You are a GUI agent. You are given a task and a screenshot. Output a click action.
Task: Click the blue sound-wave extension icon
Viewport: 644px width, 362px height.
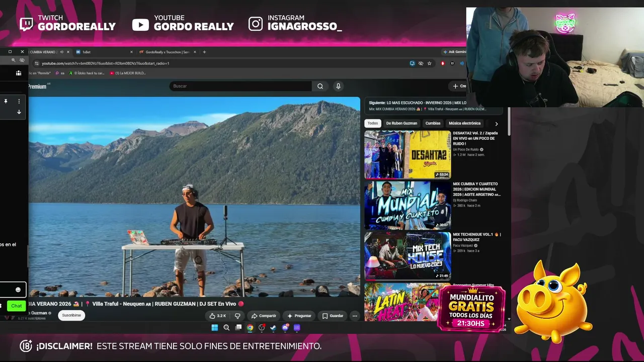point(461,63)
